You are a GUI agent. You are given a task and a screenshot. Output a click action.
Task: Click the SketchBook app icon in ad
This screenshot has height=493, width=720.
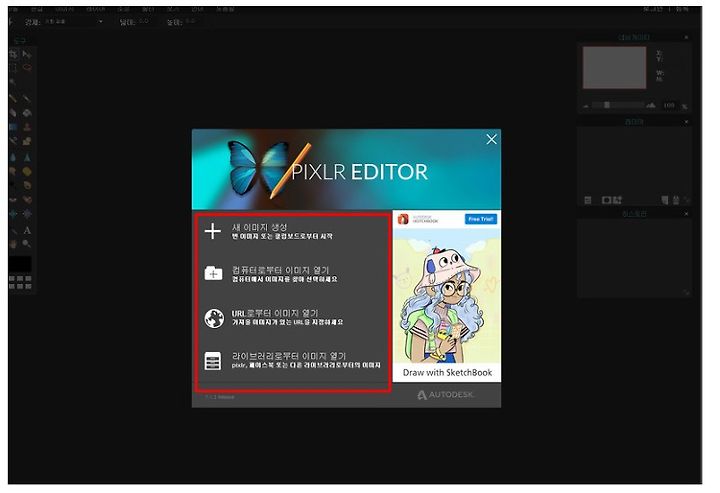click(x=403, y=219)
